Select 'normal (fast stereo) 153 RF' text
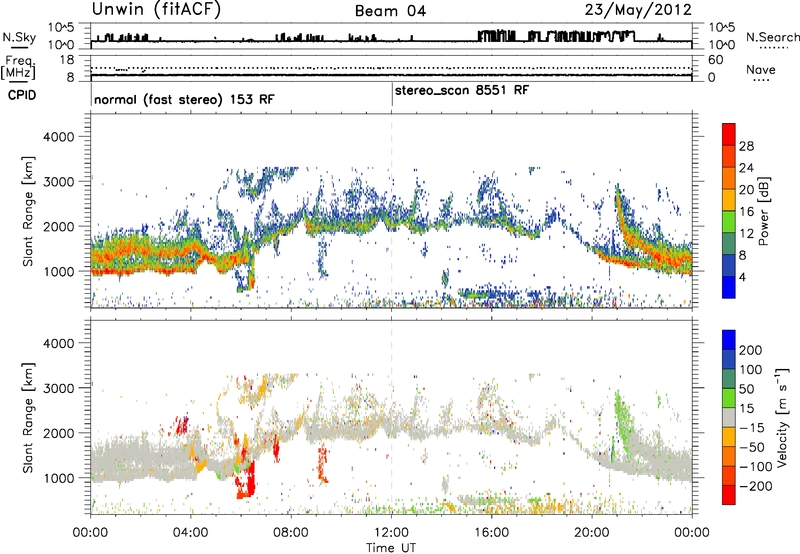The height and width of the screenshot is (554, 800). 184,99
